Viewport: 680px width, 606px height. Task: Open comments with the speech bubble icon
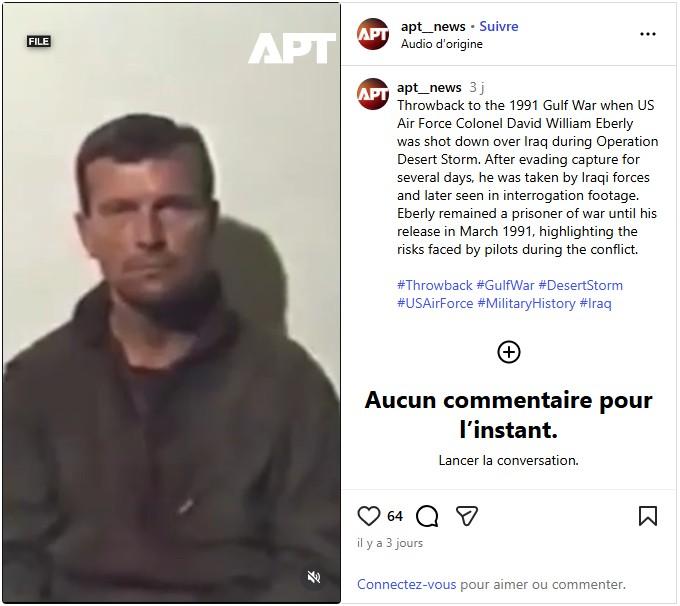pos(427,516)
